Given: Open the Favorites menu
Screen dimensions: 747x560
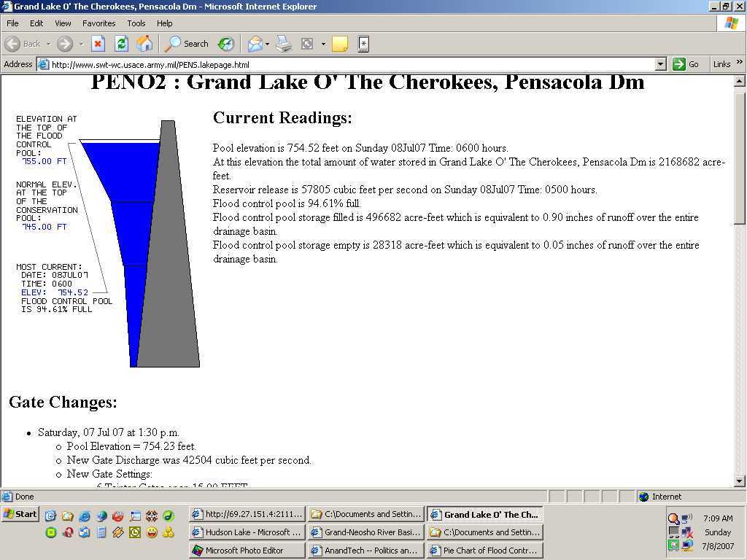Looking at the screenshot, I should pos(98,23).
